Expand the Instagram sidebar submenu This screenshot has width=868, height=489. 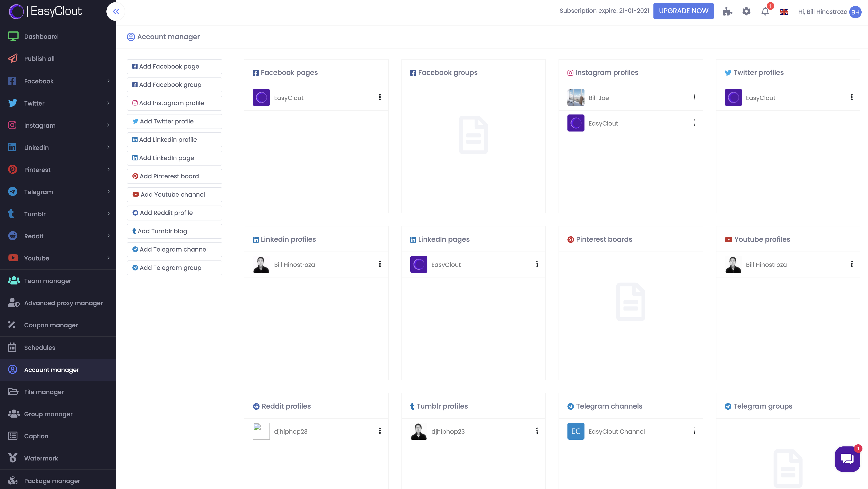(108, 125)
